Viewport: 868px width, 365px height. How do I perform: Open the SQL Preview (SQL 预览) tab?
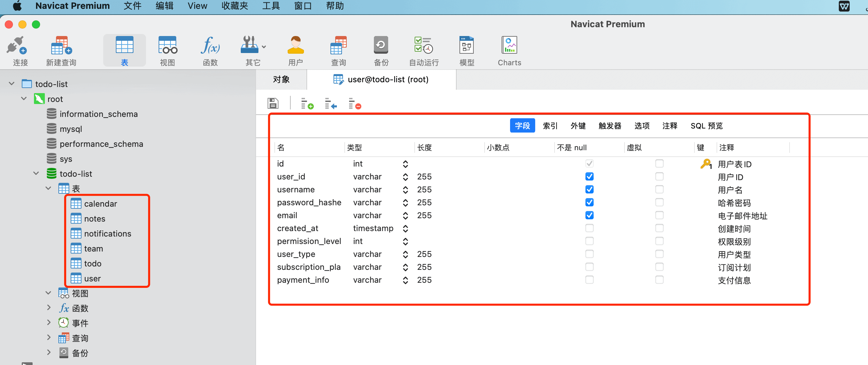(x=706, y=126)
